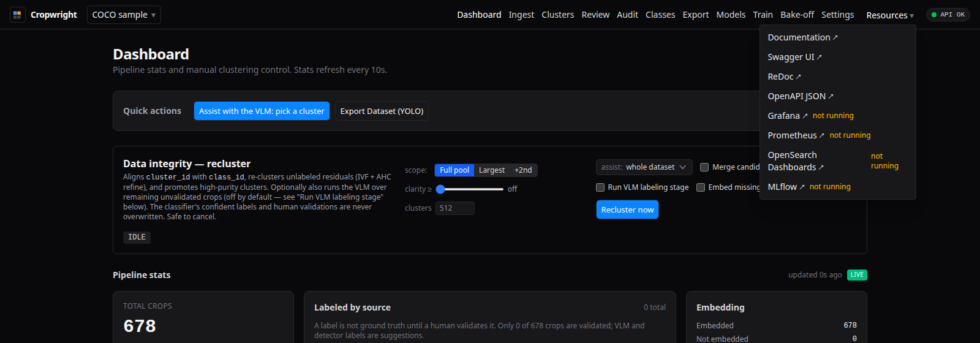
Task: Open the Dashboard nav item
Action: (x=479, y=15)
